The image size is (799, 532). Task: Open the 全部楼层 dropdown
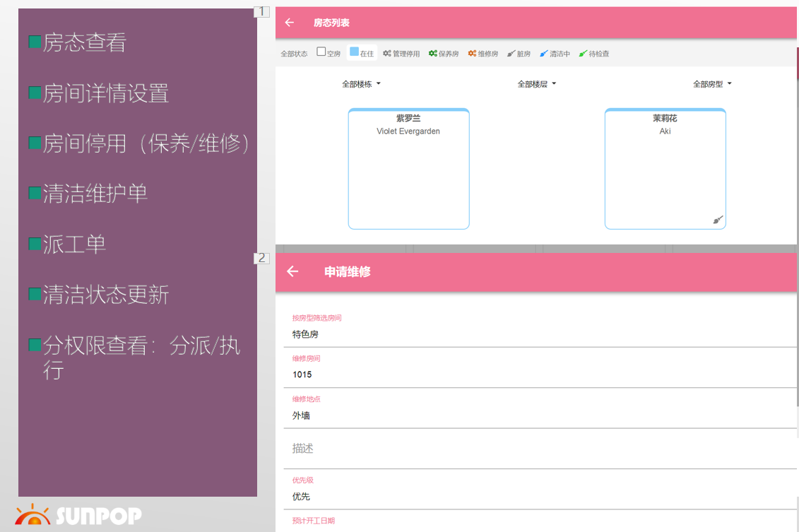point(537,84)
